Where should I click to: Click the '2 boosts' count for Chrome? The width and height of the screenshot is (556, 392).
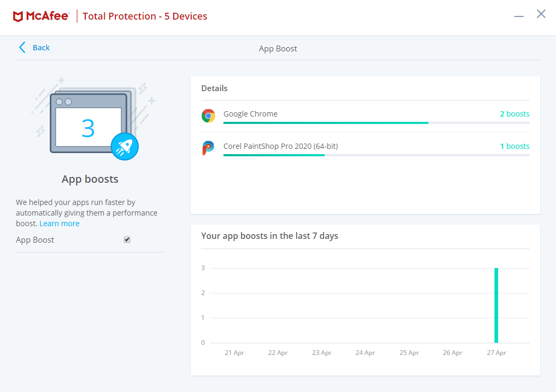pos(515,114)
